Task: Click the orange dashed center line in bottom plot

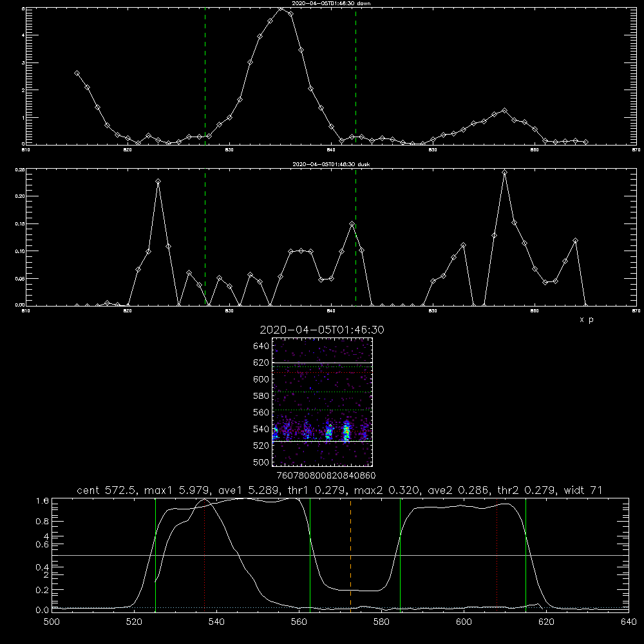Action: pyautogui.click(x=350, y=555)
